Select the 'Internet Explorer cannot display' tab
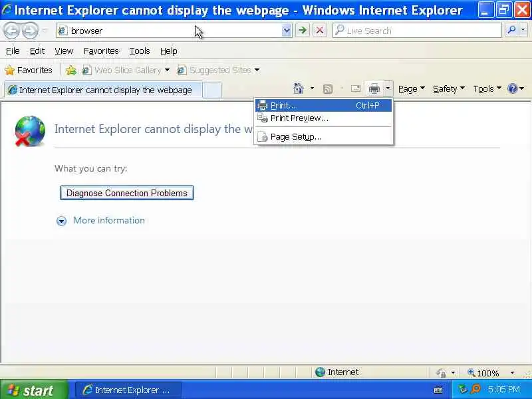Image resolution: width=532 pixels, height=399 pixels. tap(103, 90)
